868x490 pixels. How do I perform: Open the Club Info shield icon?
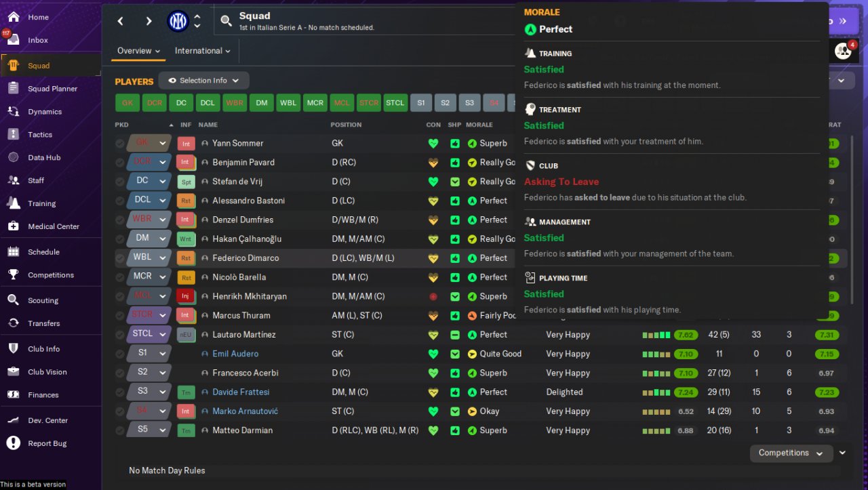(x=14, y=348)
